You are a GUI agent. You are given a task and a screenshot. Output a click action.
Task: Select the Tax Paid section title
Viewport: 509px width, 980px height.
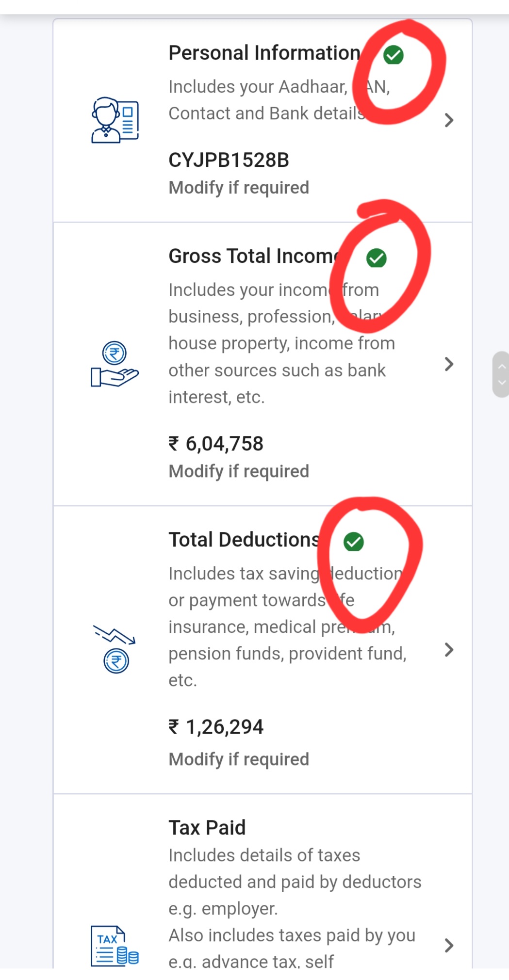click(207, 828)
